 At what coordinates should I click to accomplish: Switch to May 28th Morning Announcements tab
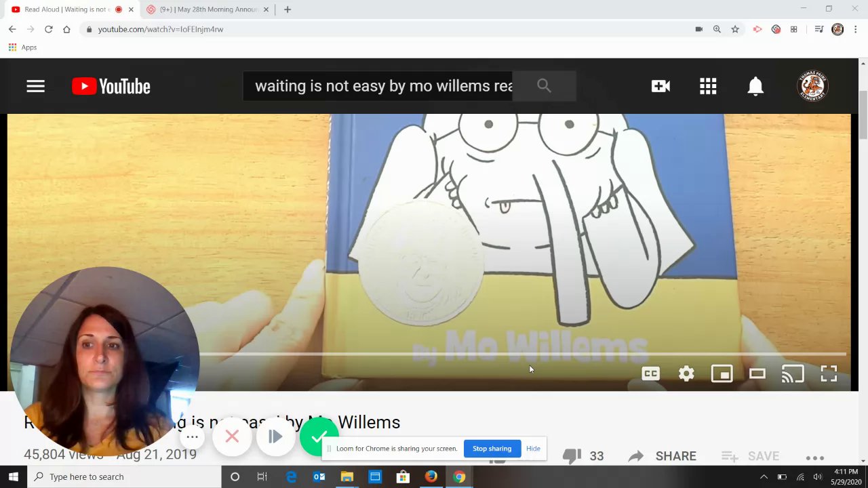(x=208, y=9)
